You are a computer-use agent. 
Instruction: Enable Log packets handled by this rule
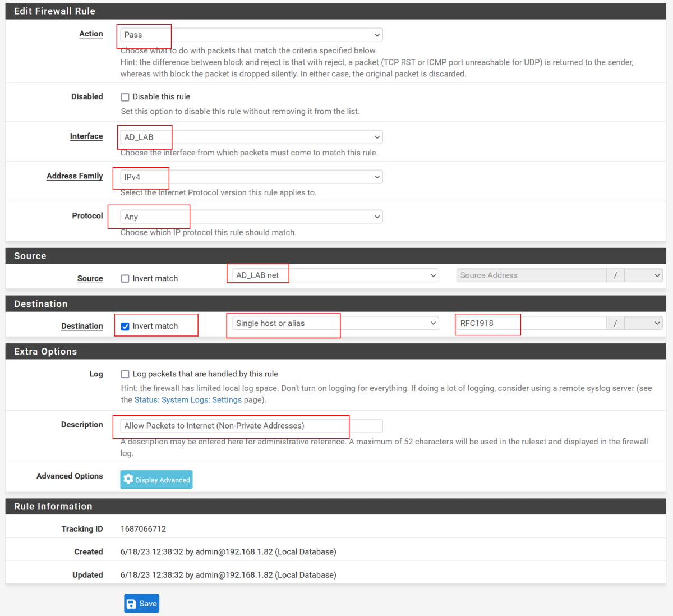[125, 374]
